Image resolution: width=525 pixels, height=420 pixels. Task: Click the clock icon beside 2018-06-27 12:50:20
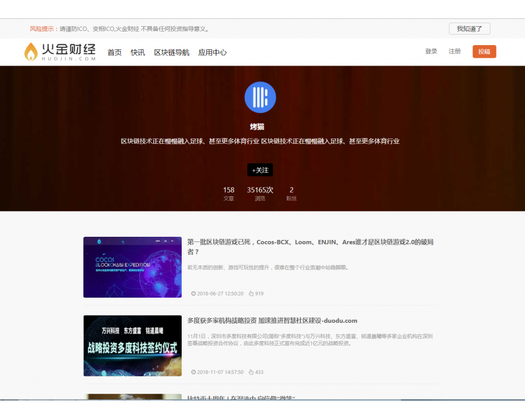click(193, 293)
